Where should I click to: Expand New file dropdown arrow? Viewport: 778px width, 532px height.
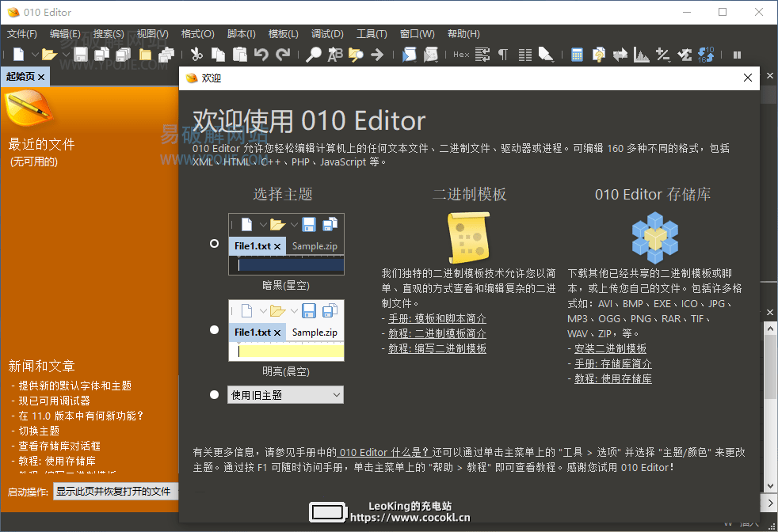35,54
